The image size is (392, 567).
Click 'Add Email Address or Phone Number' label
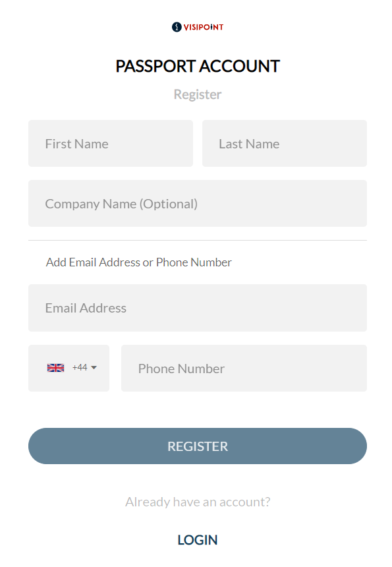point(139,262)
